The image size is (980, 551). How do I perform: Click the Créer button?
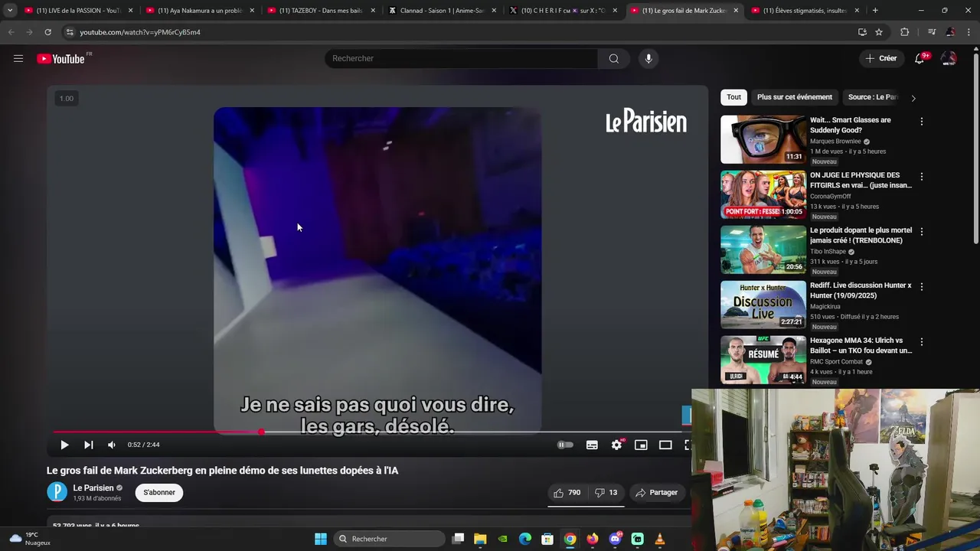pyautogui.click(x=881, y=58)
